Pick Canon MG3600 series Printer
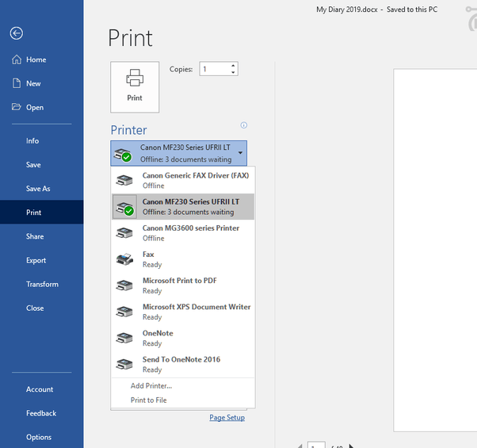 tap(183, 233)
